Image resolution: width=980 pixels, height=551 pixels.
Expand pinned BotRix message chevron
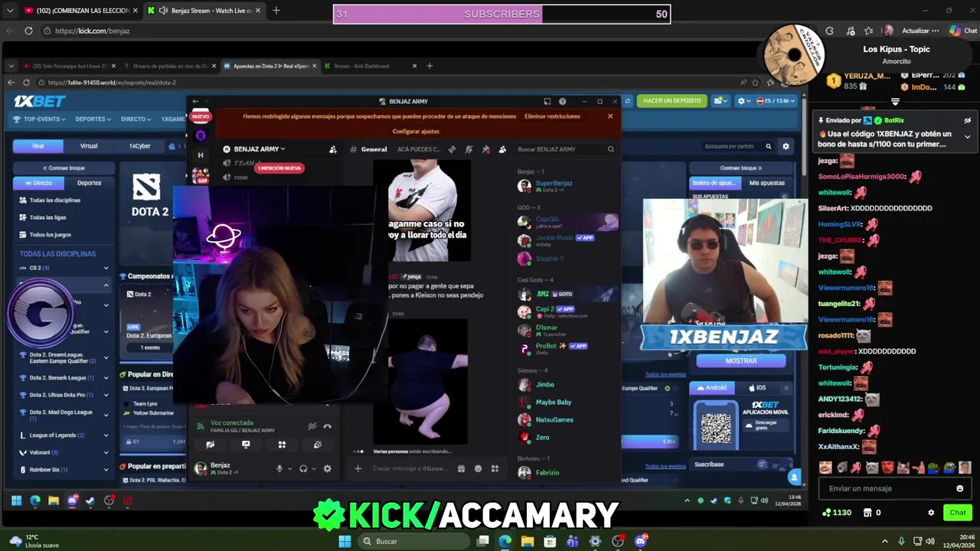(967, 137)
